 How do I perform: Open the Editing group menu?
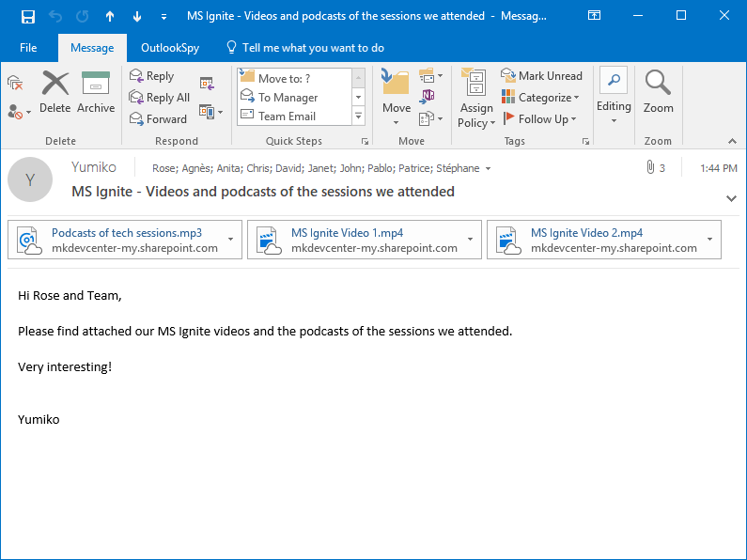point(614,96)
